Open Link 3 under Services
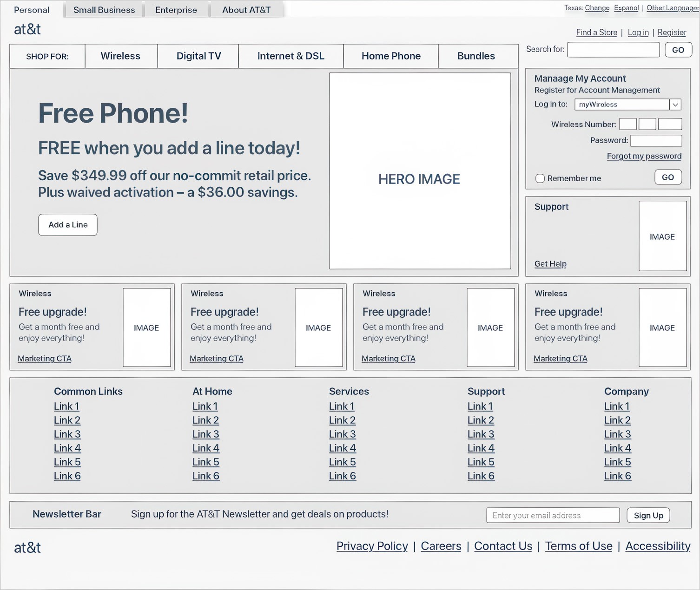The height and width of the screenshot is (590, 700). coord(343,434)
